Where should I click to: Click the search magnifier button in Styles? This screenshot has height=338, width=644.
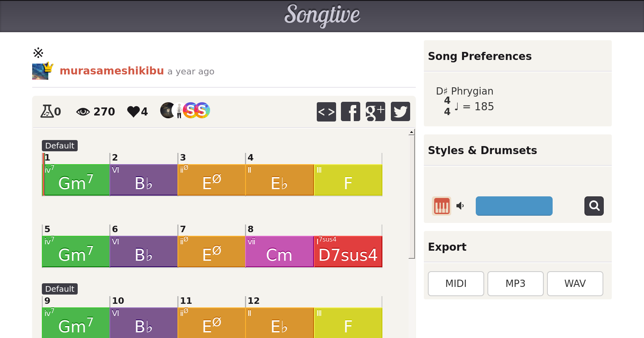(594, 206)
